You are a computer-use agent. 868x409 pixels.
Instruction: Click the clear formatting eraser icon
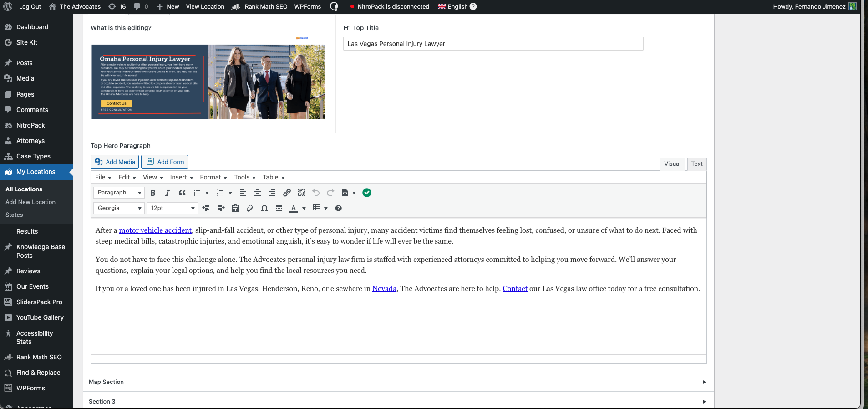249,209
